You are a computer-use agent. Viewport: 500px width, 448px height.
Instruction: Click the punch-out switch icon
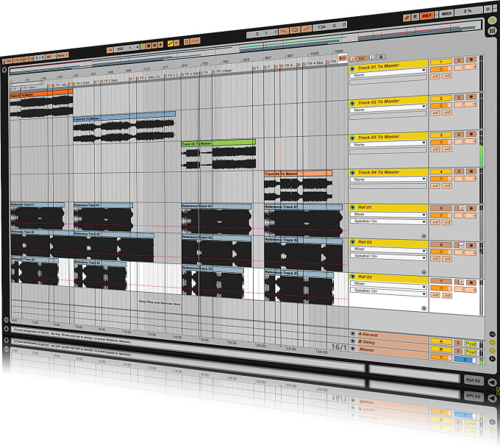(x=307, y=29)
